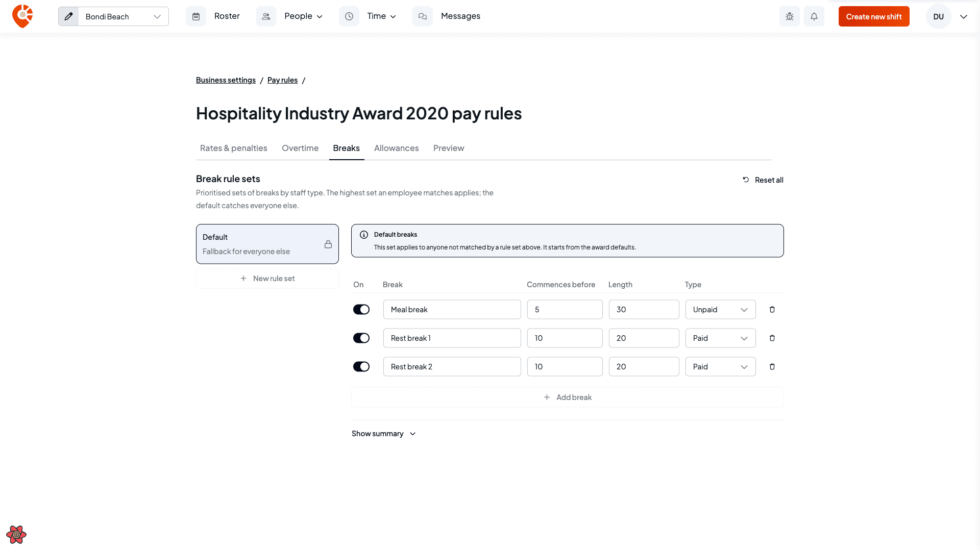The width and height of the screenshot is (980, 551).
Task: Click Rest break 1 Length field
Action: coord(644,338)
